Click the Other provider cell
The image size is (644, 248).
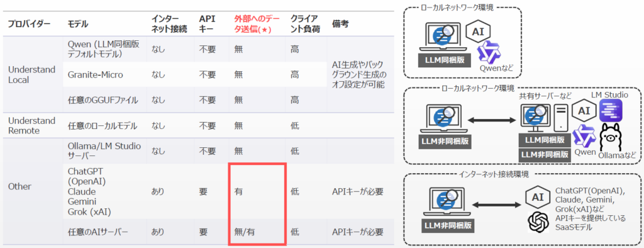(x=19, y=187)
